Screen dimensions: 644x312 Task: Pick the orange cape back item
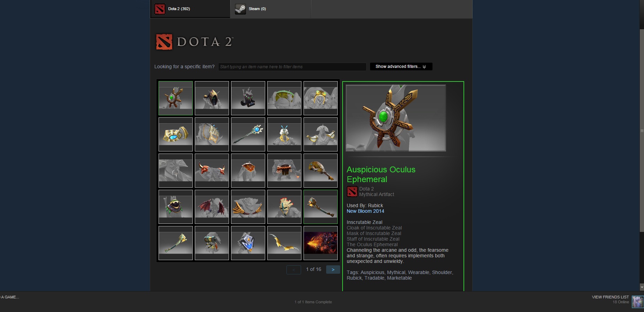(x=248, y=171)
